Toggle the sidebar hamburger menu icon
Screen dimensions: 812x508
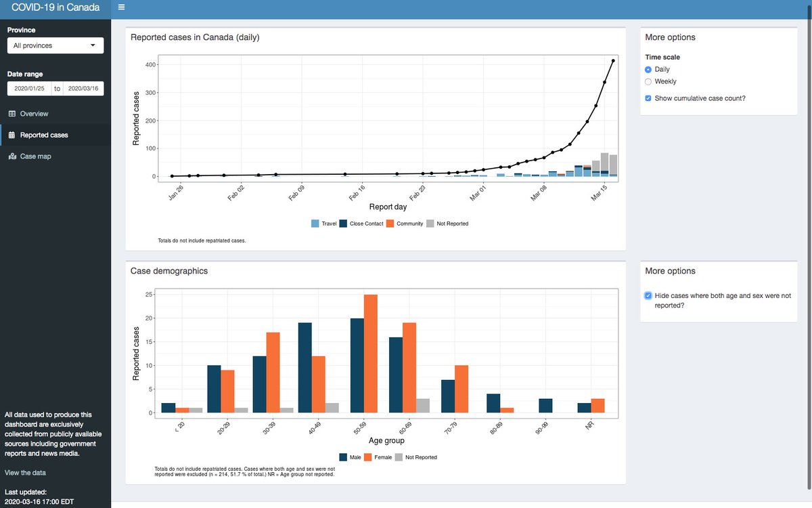pos(121,7)
